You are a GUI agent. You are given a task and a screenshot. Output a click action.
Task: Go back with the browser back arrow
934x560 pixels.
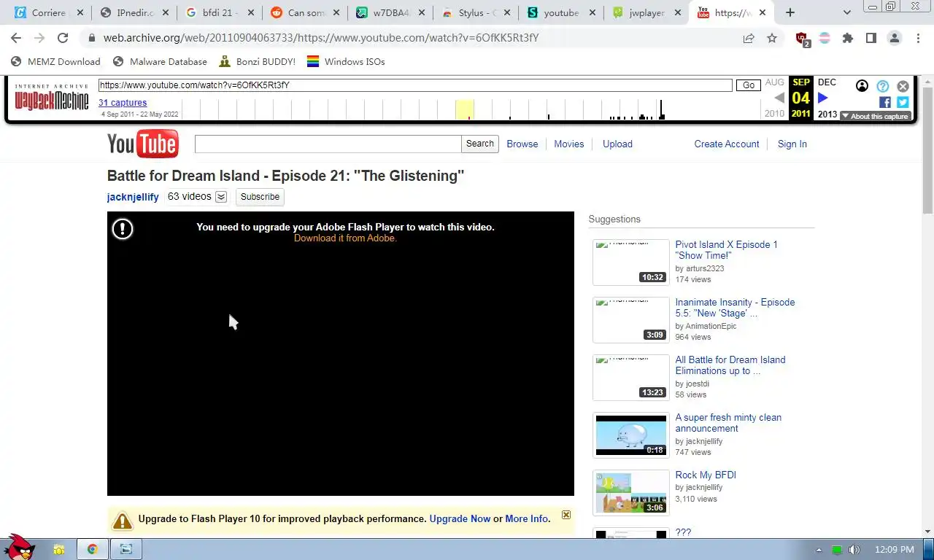[x=16, y=38]
